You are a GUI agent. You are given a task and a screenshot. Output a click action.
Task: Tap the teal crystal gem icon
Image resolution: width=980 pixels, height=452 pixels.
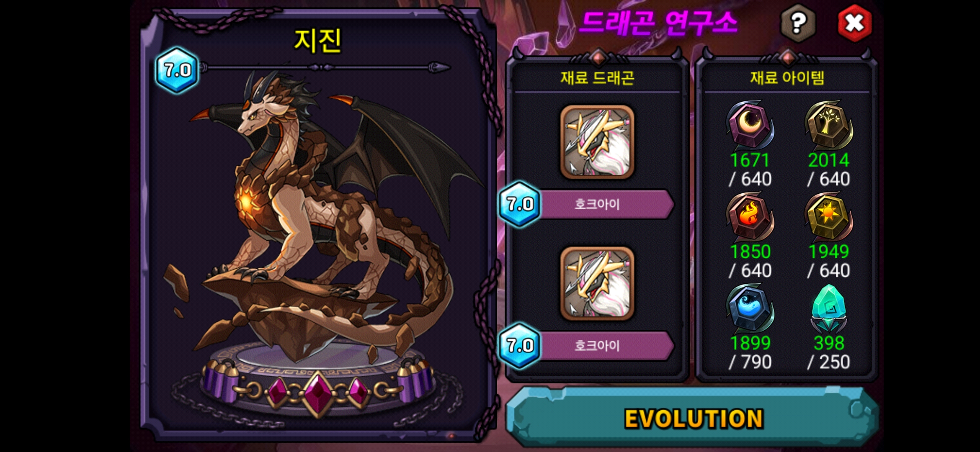pyautogui.click(x=828, y=308)
